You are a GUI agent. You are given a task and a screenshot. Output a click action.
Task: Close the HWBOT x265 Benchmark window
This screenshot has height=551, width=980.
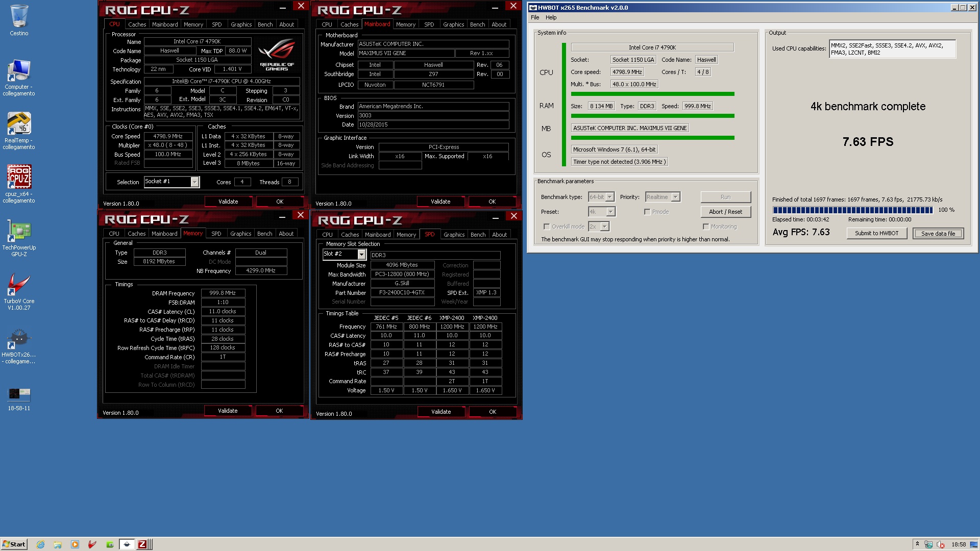[972, 8]
